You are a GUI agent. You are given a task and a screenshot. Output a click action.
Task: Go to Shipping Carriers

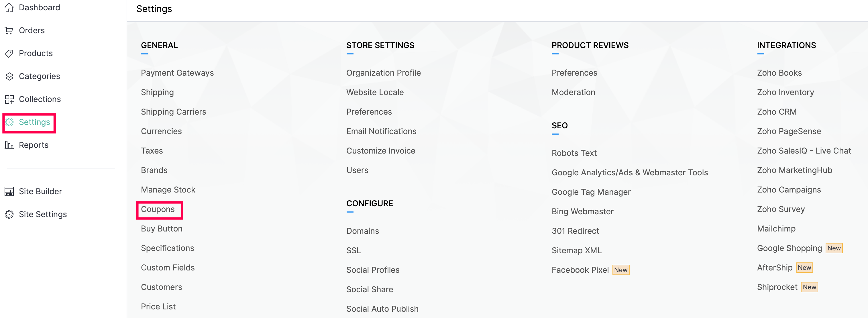coord(174,112)
